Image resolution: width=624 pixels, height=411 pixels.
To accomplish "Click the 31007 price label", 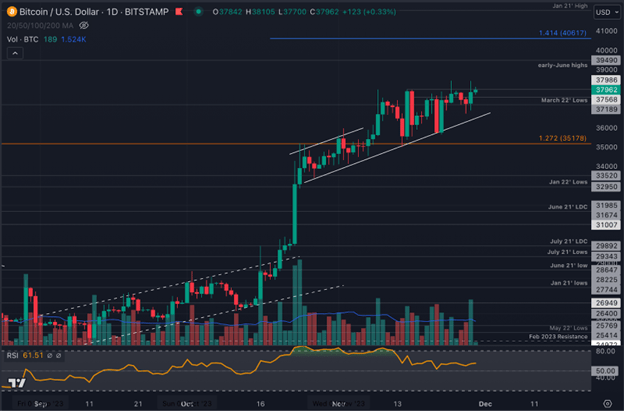I will point(606,225).
